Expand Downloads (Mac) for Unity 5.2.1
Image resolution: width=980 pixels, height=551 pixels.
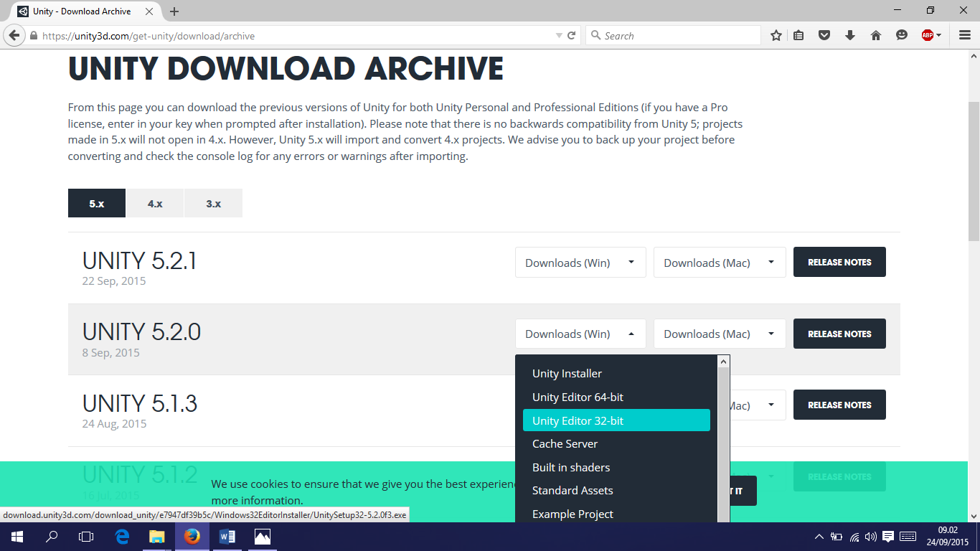tap(720, 263)
